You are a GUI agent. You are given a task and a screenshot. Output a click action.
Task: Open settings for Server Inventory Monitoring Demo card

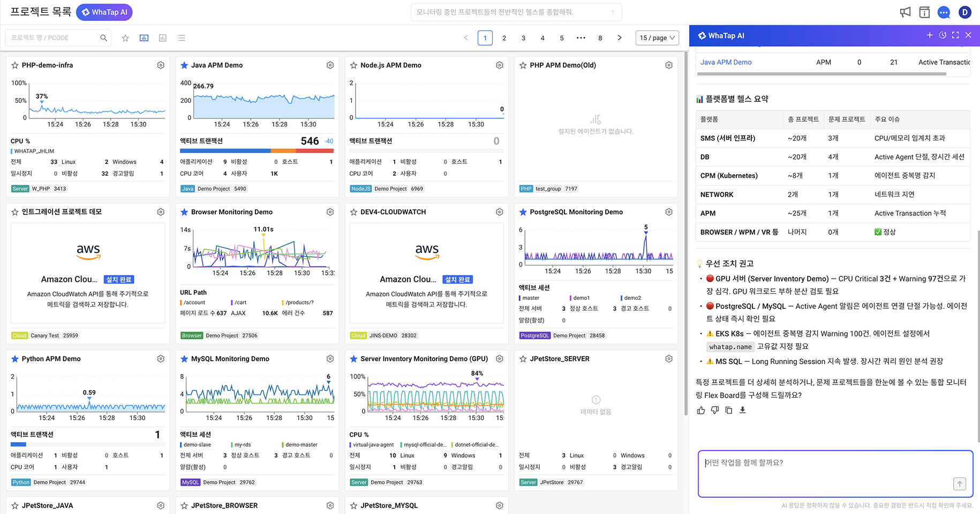click(499, 359)
